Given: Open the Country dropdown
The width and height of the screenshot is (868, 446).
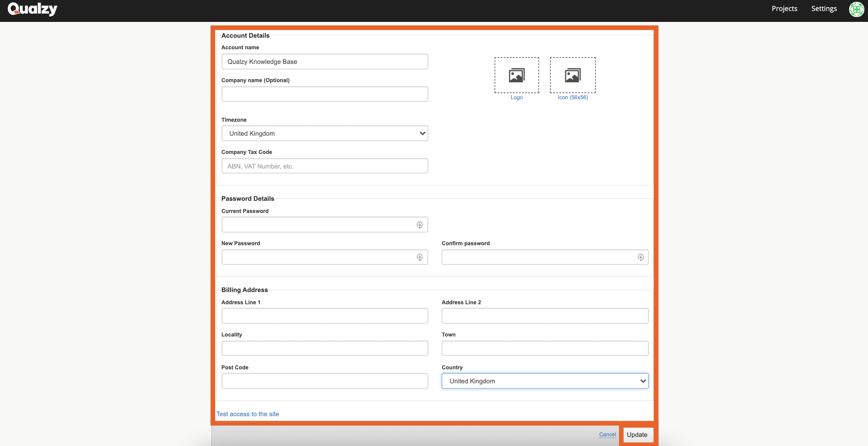Looking at the screenshot, I should [x=545, y=381].
